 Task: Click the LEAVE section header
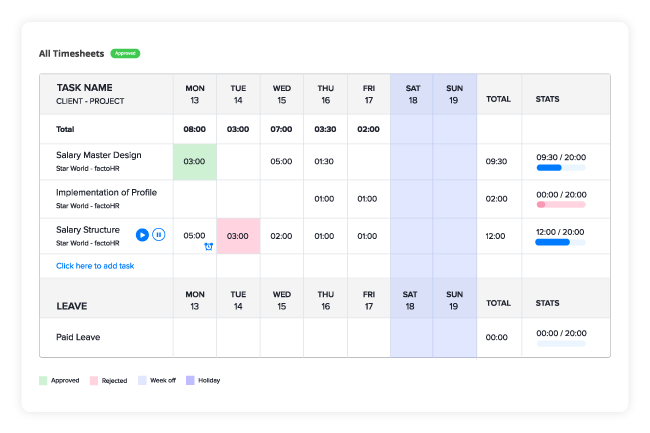(x=72, y=306)
